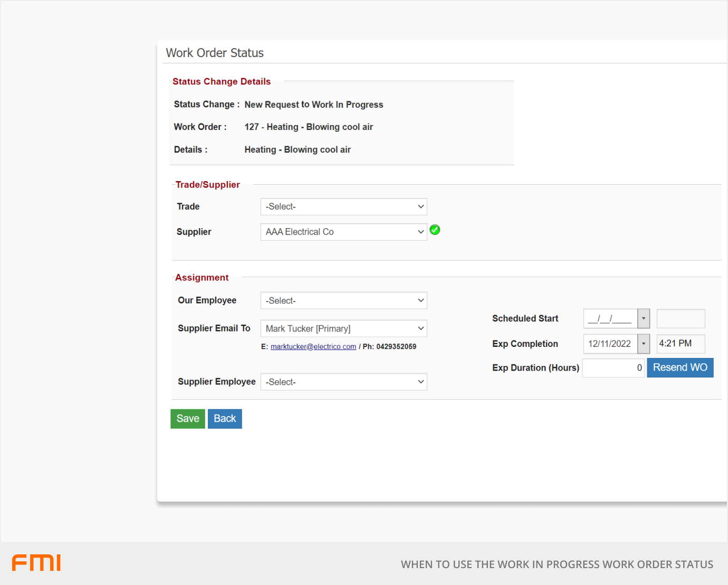Focus the Scheduled Start date field
Image resolution: width=728 pixels, height=585 pixels.
610,319
